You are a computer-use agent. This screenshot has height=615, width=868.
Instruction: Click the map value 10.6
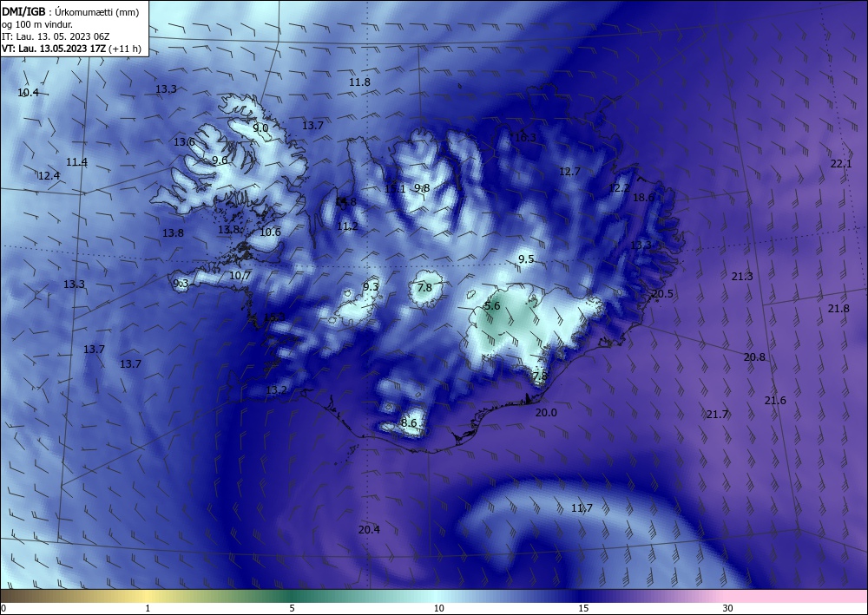tap(270, 232)
